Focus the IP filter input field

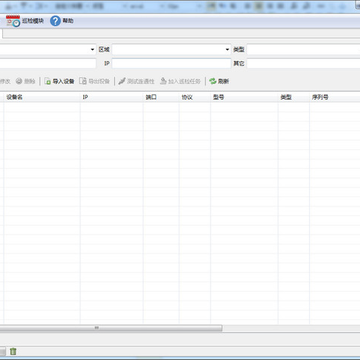point(171,63)
